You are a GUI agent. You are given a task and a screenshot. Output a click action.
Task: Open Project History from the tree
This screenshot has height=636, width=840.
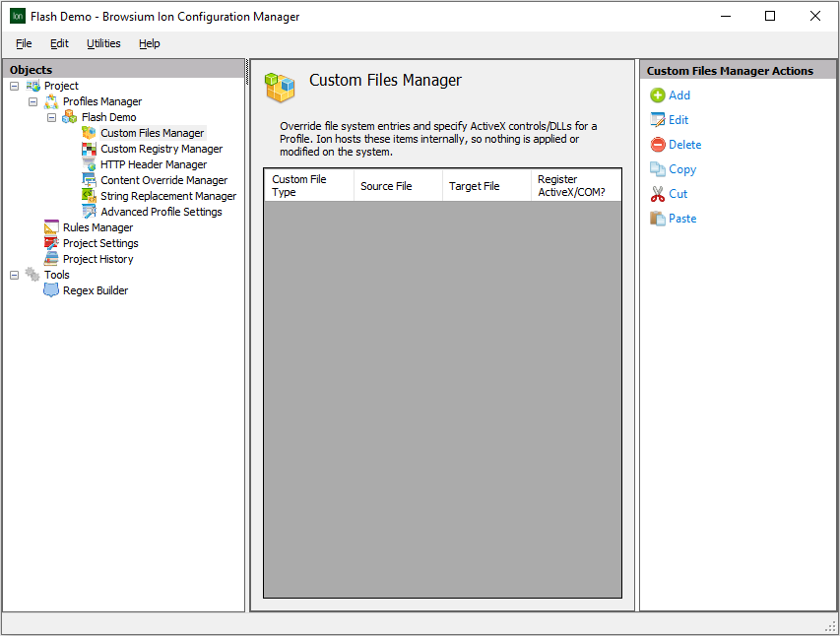(x=98, y=259)
